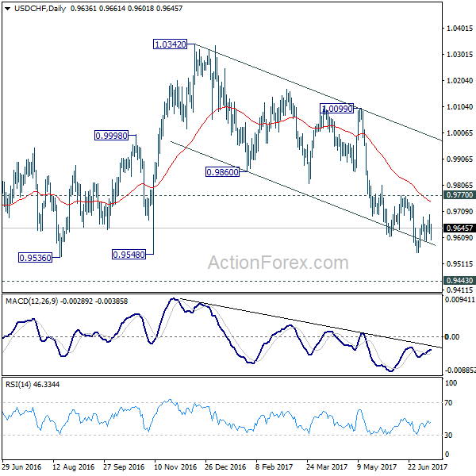Click the 0.95360 low price label

[x=35, y=258]
